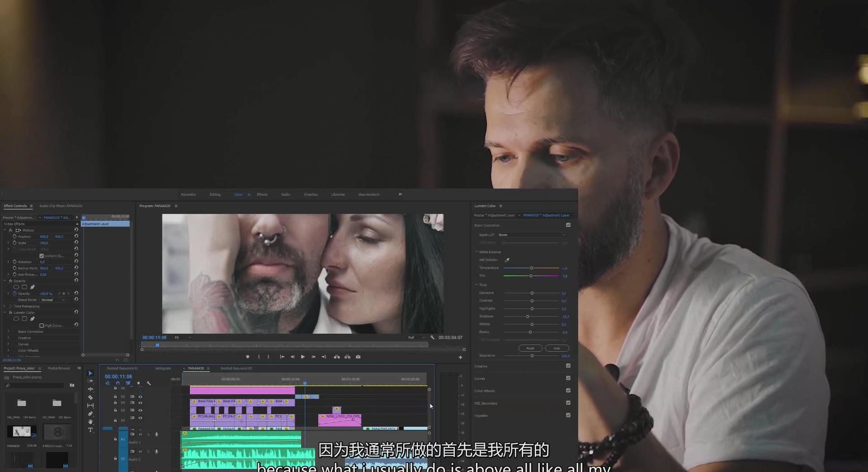Click the Shadows slider handle
This screenshot has width=868, height=472.
(x=528, y=316)
